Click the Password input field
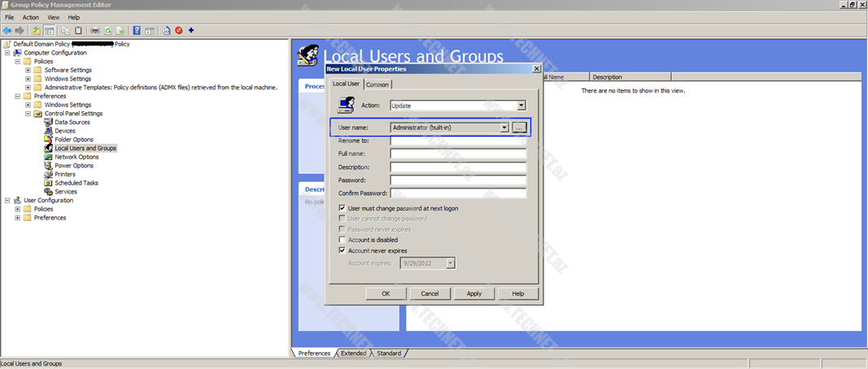 tap(458, 180)
